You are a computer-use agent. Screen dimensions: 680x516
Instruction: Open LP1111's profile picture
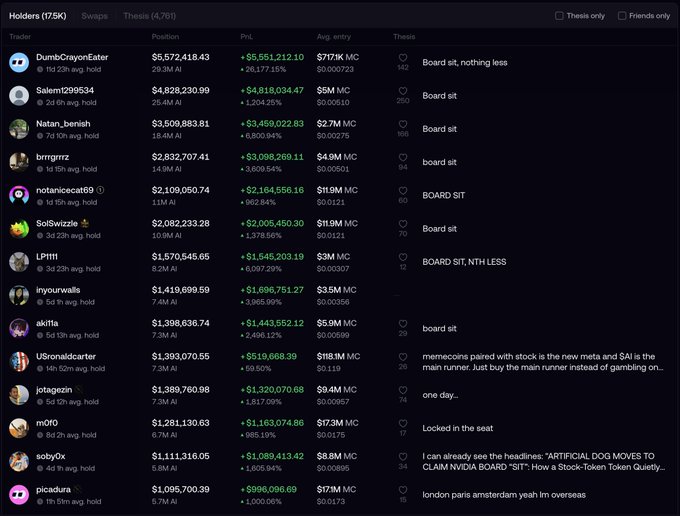point(19,262)
